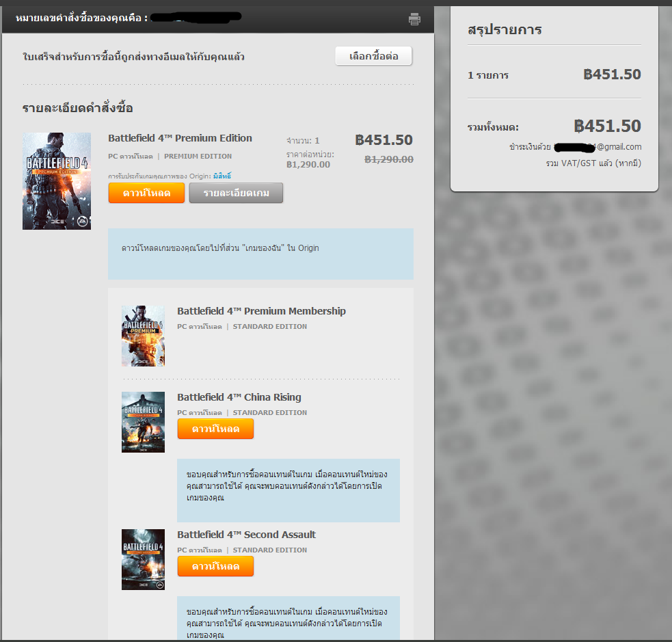Screen dimensions: 672x642
Task: Click the ฿451.00 price beside Premium Edition
Action: pos(384,139)
